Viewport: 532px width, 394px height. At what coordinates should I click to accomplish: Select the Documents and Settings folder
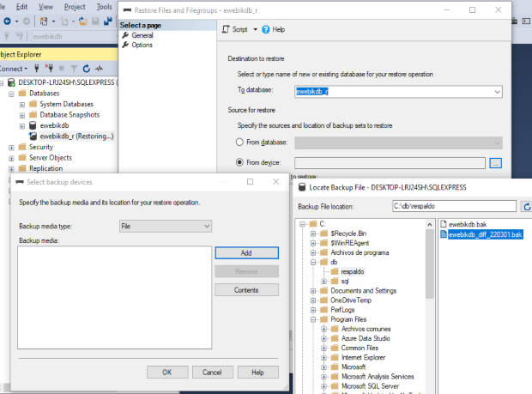tap(363, 291)
